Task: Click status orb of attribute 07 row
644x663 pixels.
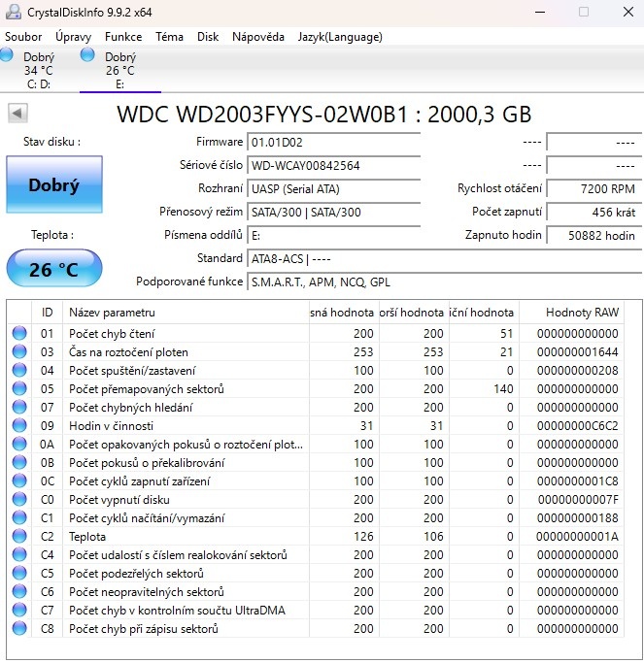Action: point(19,407)
